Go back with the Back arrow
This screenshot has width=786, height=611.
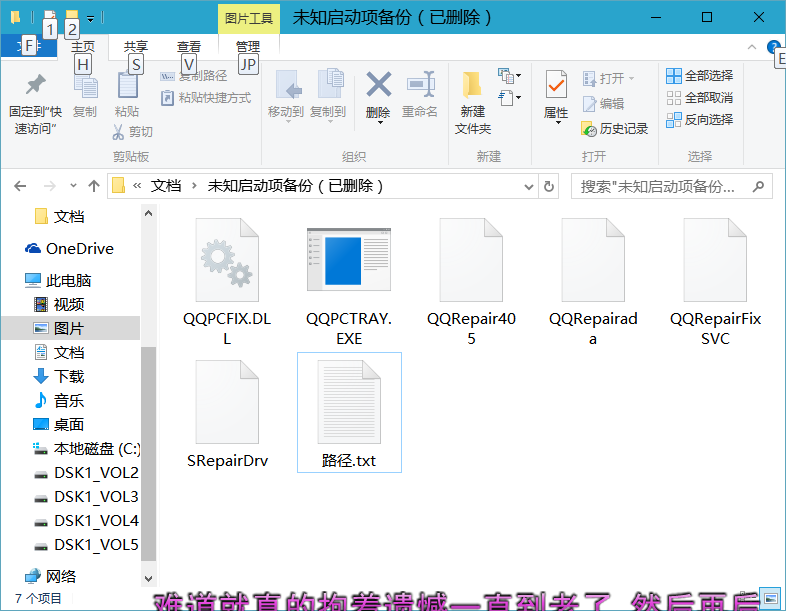pyautogui.click(x=20, y=186)
